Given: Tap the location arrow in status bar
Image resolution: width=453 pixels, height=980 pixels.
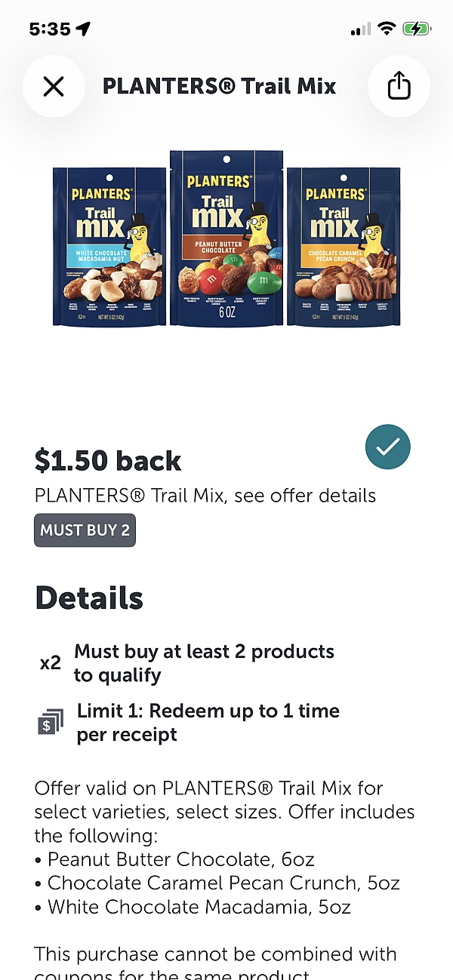Looking at the screenshot, I should (83, 29).
